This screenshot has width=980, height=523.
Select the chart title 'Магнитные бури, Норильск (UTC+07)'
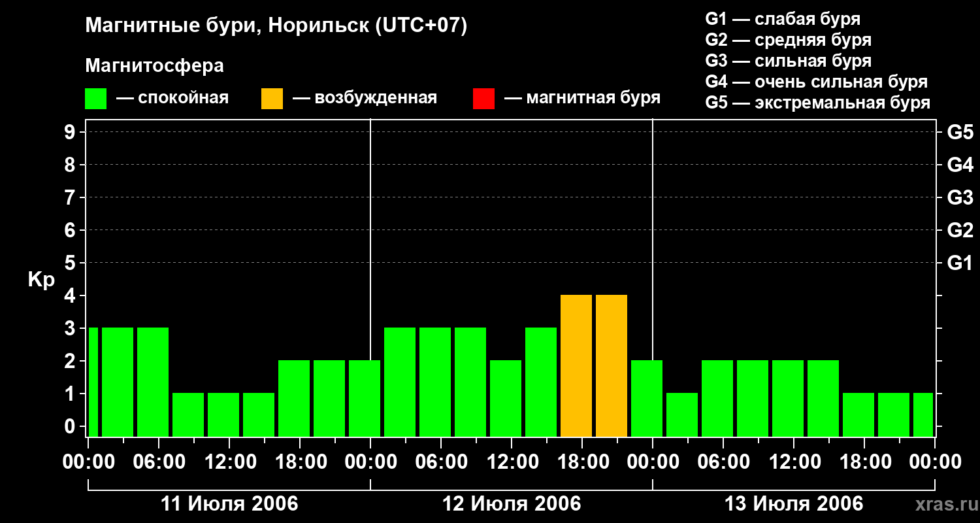coord(276,26)
